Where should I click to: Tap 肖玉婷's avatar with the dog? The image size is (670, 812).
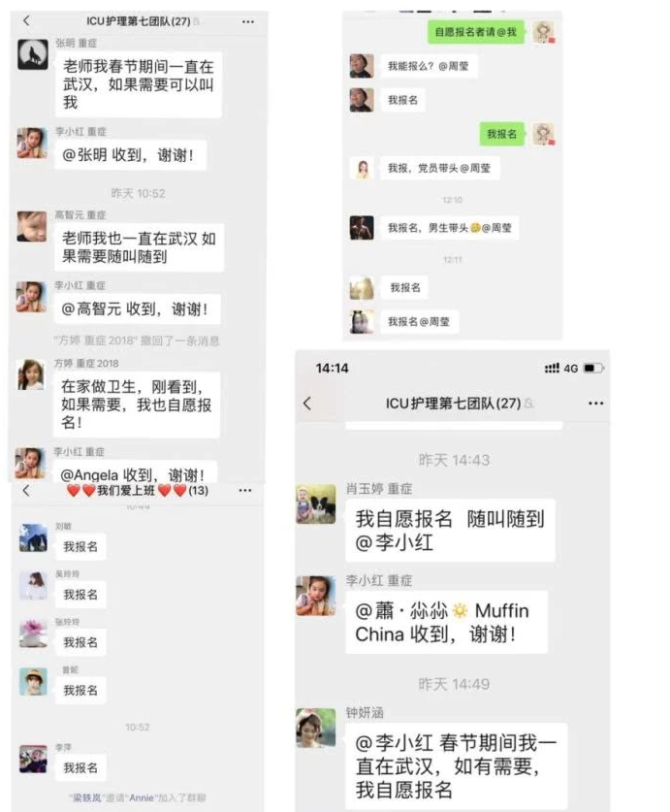pyautogui.click(x=316, y=503)
